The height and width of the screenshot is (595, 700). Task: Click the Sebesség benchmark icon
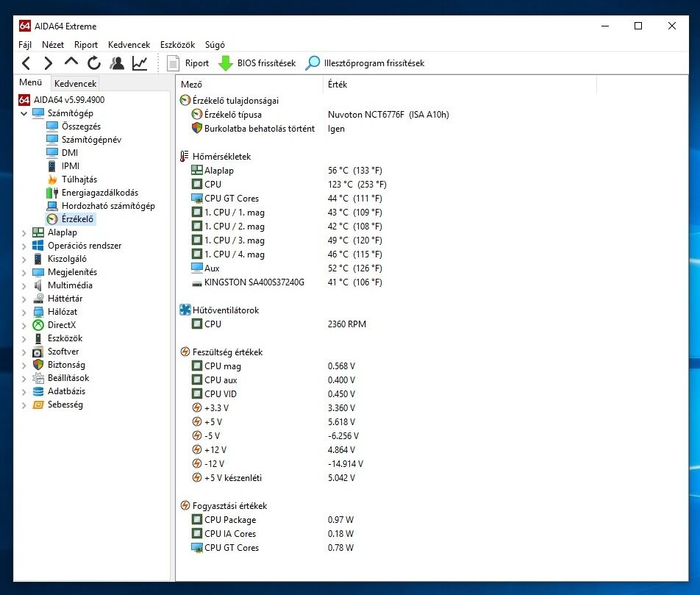tap(38, 405)
